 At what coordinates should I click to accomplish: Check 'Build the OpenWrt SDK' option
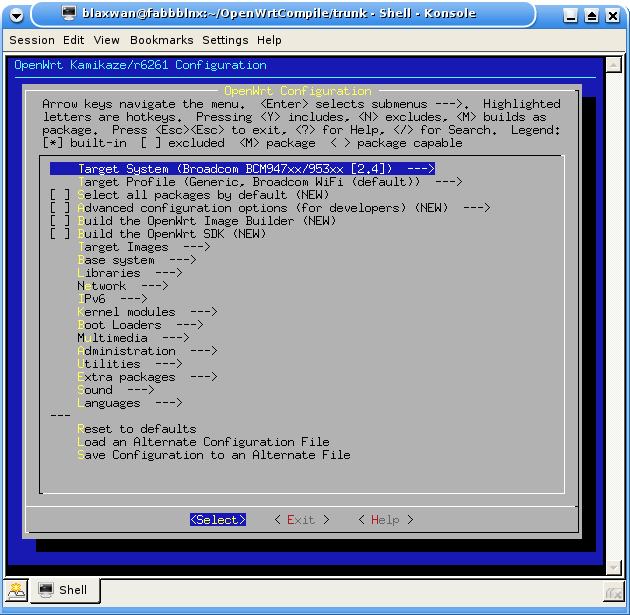tap(60, 234)
